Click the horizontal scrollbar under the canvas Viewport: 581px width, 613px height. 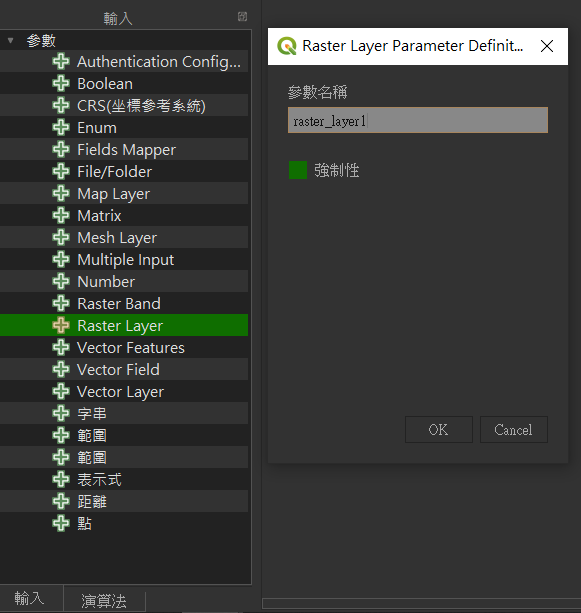point(421,603)
